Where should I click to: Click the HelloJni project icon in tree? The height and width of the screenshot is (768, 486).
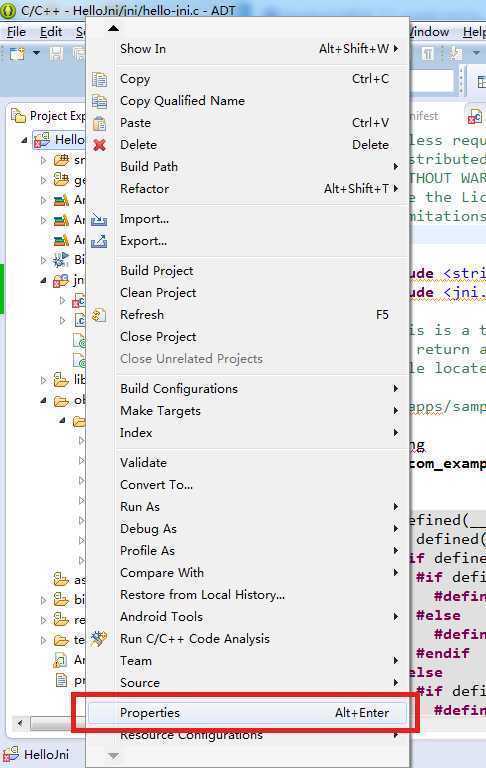tap(42, 140)
